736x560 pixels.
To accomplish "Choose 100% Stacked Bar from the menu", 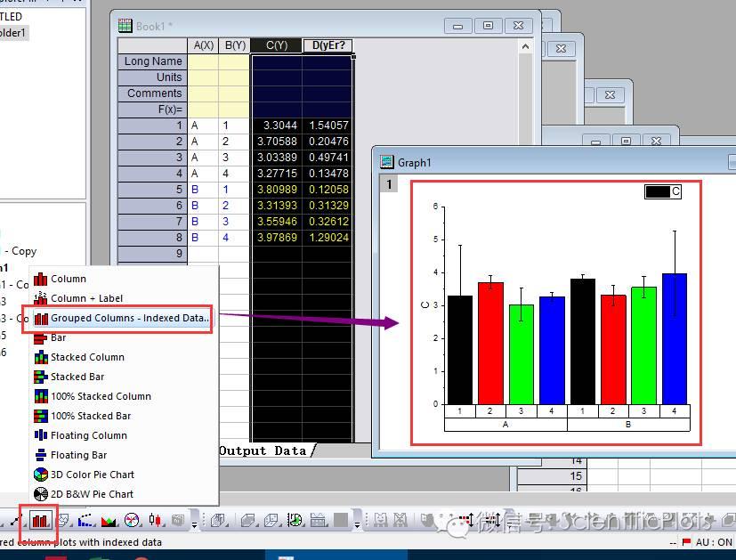I will (x=90, y=416).
